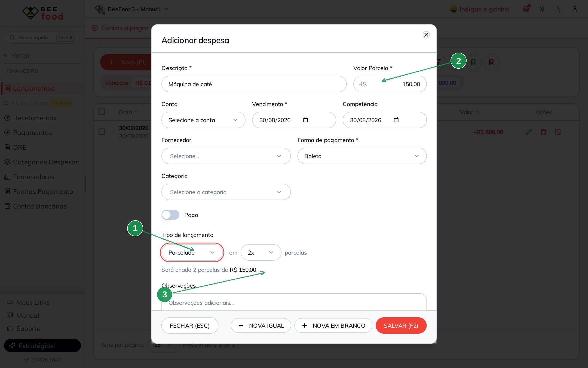
Task: Click the green spreadsheet export icon
Action: [x=474, y=62]
